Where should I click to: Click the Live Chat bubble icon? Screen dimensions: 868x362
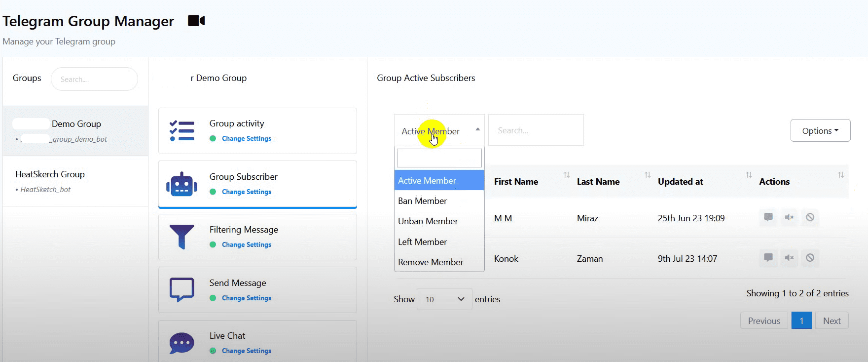click(181, 343)
